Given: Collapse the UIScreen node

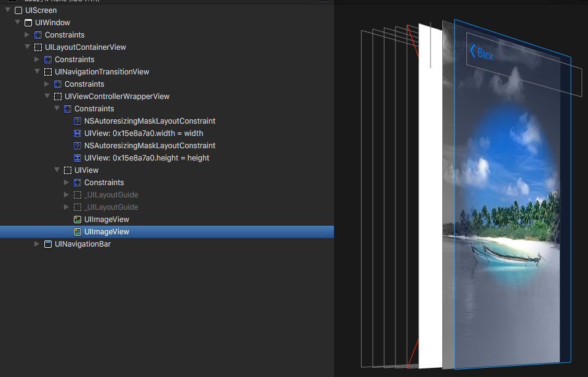Looking at the screenshot, I should 7,10.
